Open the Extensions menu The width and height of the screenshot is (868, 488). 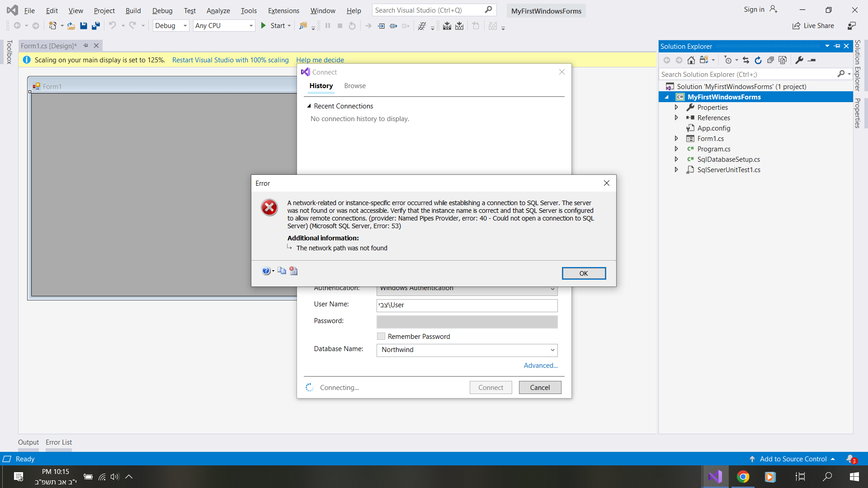click(283, 10)
